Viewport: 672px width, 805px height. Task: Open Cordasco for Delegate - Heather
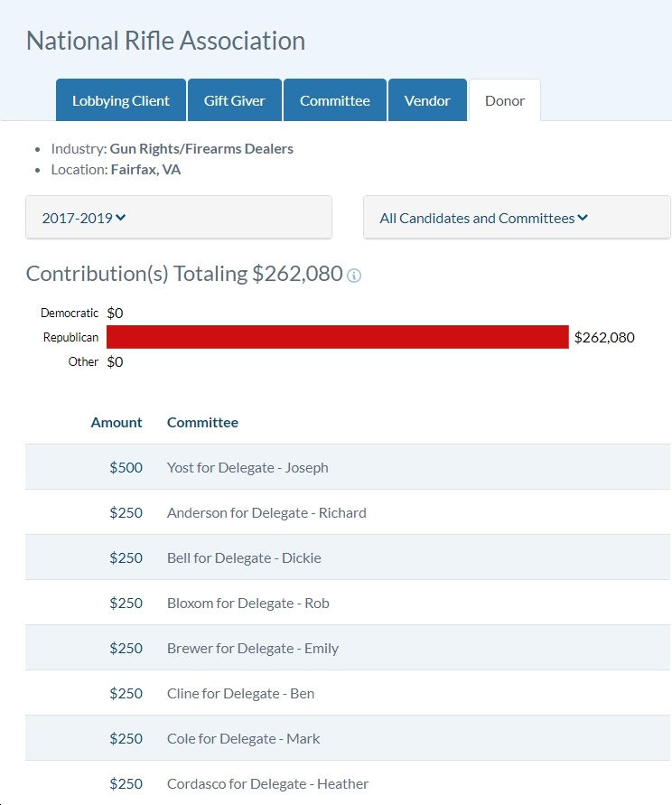[x=267, y=783]
